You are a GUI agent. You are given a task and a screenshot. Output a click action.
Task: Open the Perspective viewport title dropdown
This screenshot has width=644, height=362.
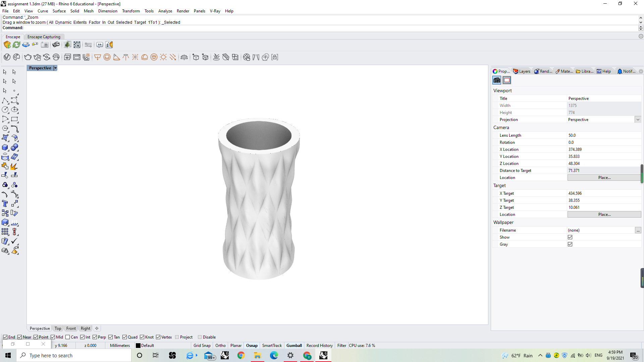coord(55,68)
